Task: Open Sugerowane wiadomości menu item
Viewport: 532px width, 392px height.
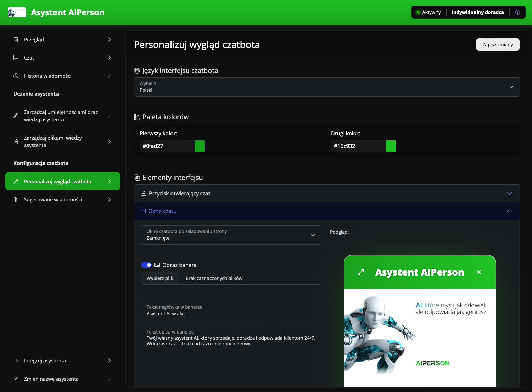Action: click(x=63, y=199)
